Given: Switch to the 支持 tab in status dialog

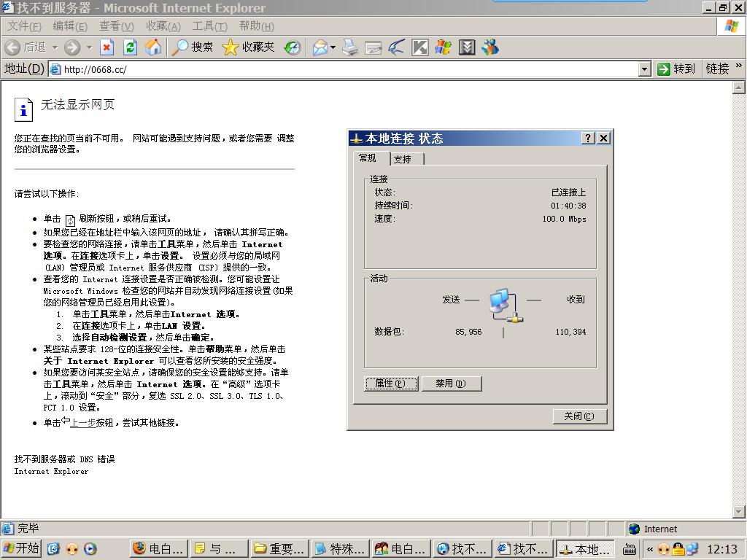Looking at the screenshot, I should (402, 159).
